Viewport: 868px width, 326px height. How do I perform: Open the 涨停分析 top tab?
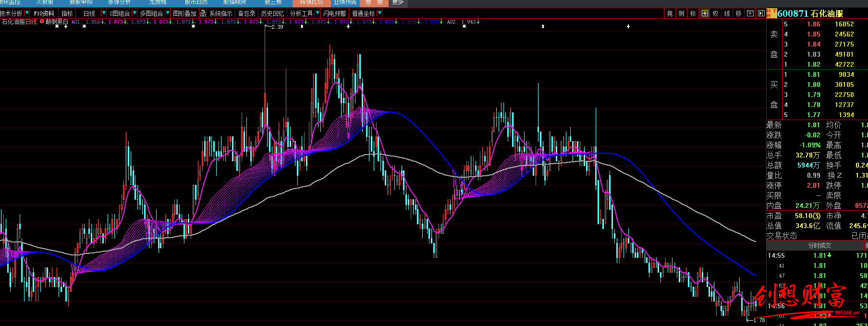(x=119, y=2)
